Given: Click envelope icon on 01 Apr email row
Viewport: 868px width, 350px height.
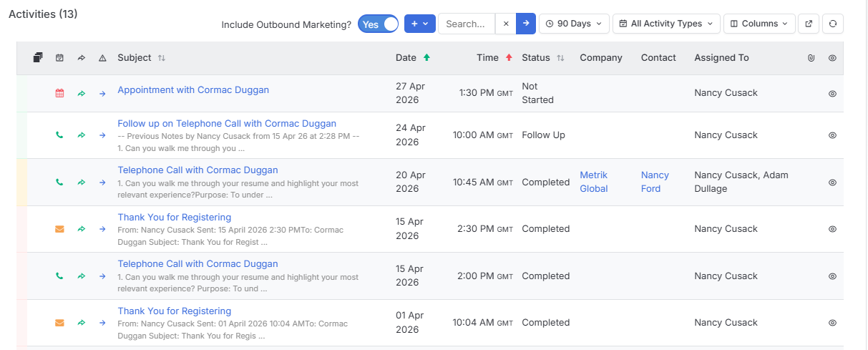Looking at the screenshot, I should click(59, 323).
